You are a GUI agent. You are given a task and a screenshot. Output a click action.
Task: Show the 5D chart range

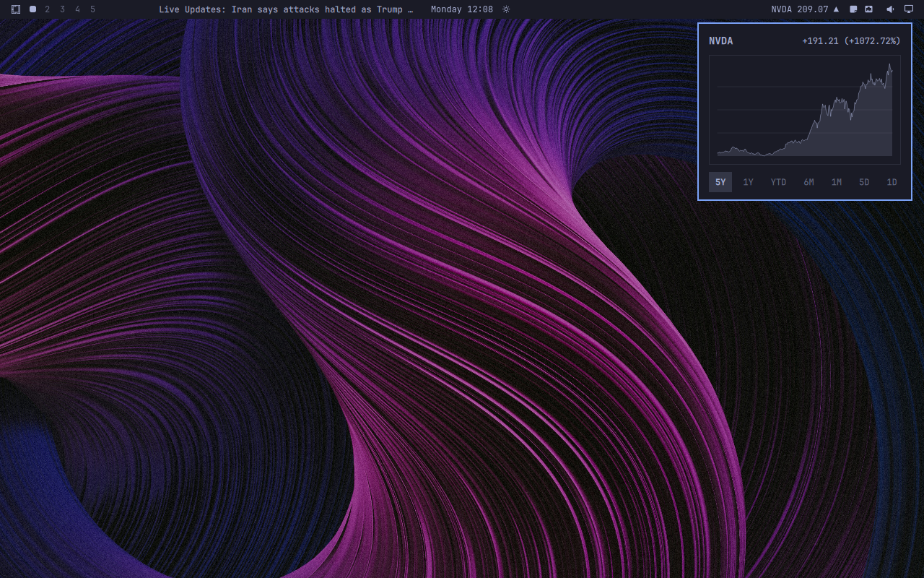864,182
